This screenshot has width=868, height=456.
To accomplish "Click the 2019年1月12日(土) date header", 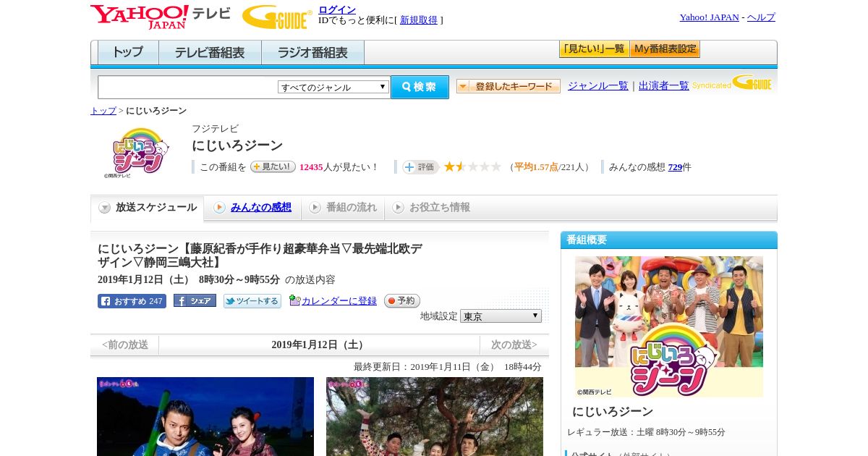I will point(319,345).
